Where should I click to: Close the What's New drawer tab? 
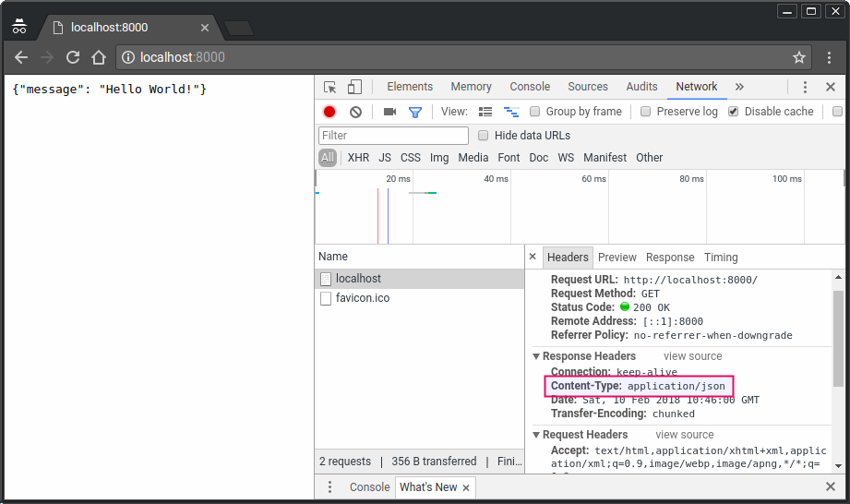pos(466,487)
